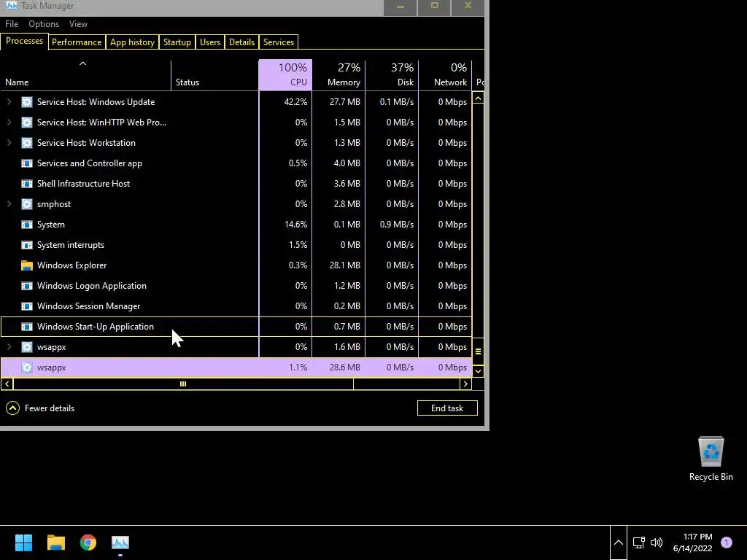The height and width of the screenshot is (560, 747).
Task: Sort by the Disk column header
Action: point(392,75)
